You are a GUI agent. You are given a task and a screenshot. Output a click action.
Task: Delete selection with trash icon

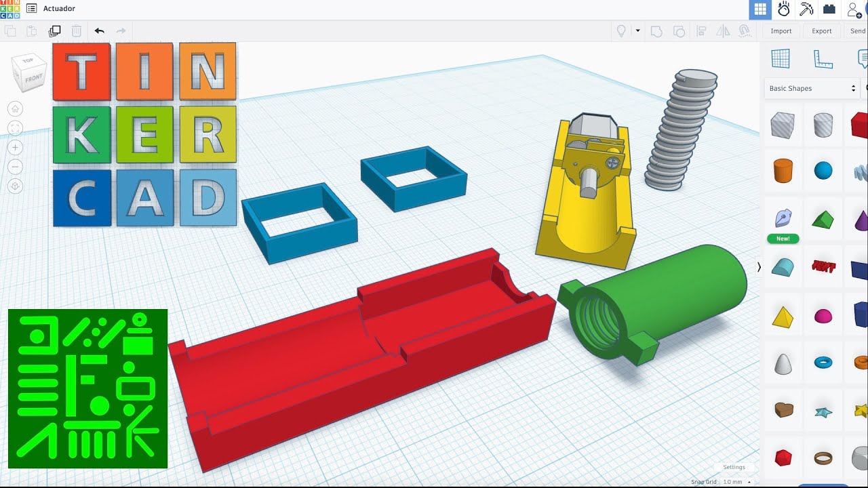77,30
